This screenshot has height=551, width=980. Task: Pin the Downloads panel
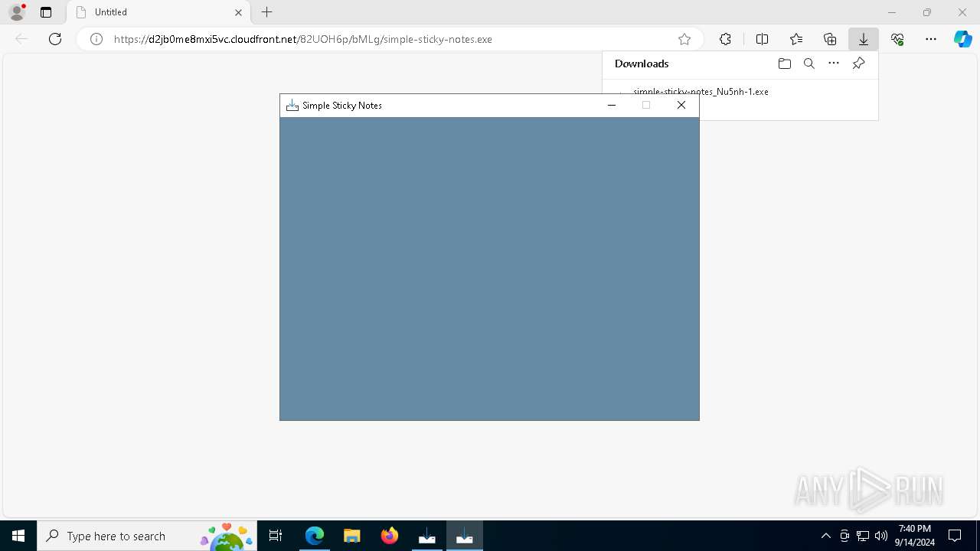click(x=858, y=64)
